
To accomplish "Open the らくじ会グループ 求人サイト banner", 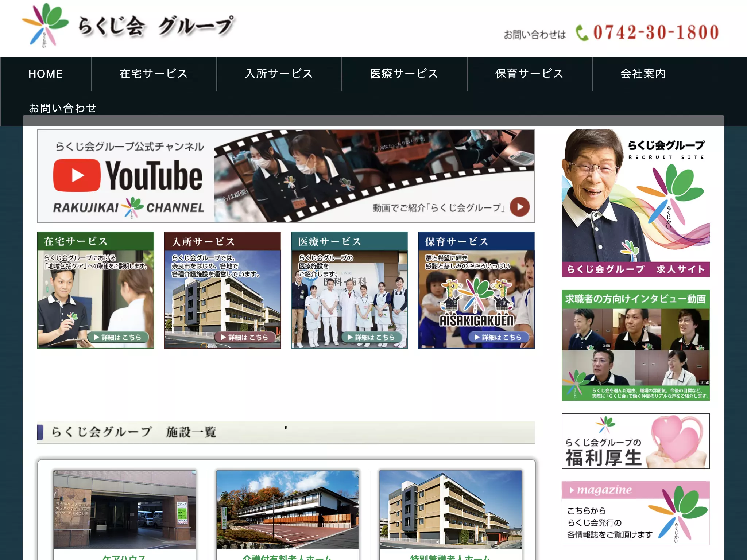I will 636,203.
